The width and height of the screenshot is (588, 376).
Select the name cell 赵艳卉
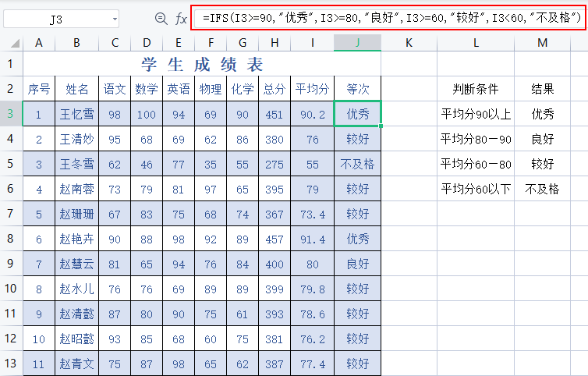(77, 239)
